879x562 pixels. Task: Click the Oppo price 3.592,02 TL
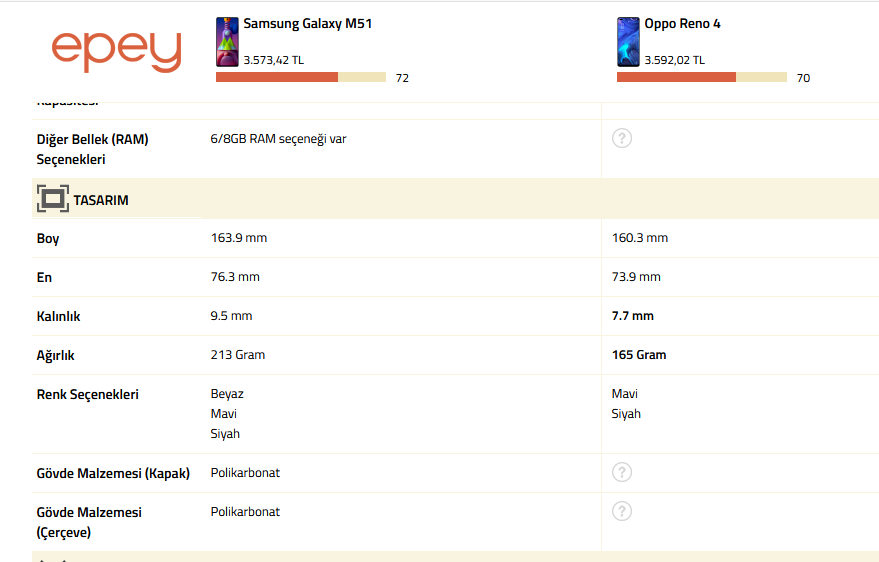click(674, 60)
